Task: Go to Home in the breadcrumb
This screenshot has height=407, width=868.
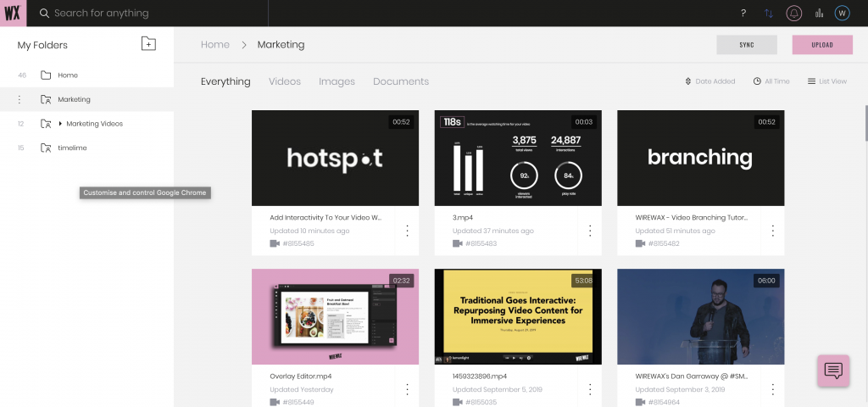Action: tap(214, 45)
